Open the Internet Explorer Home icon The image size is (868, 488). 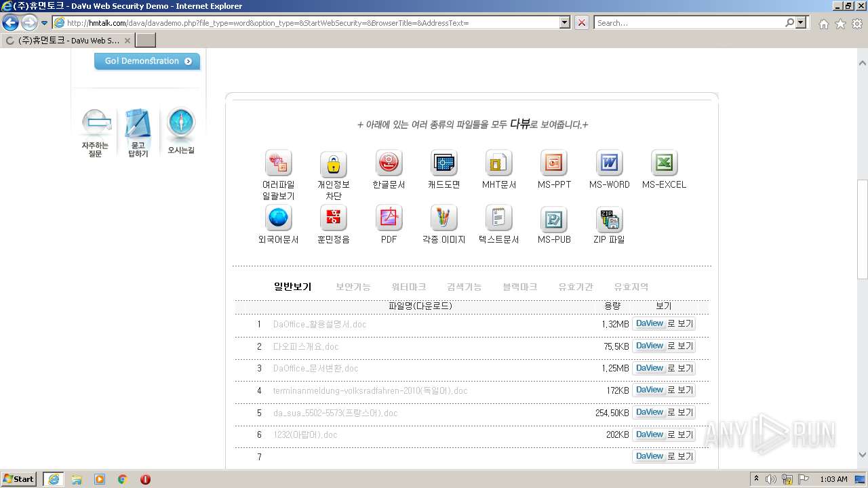point(823,24)
